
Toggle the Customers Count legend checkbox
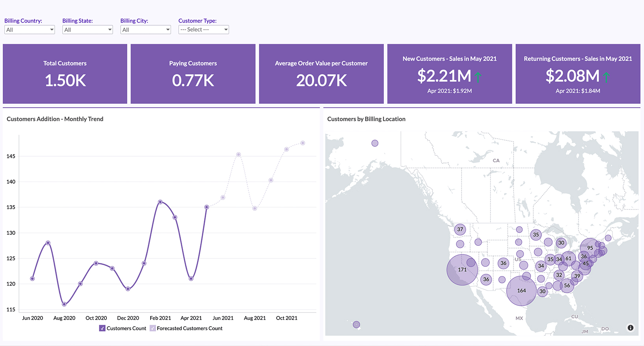(x=102, y=328)
